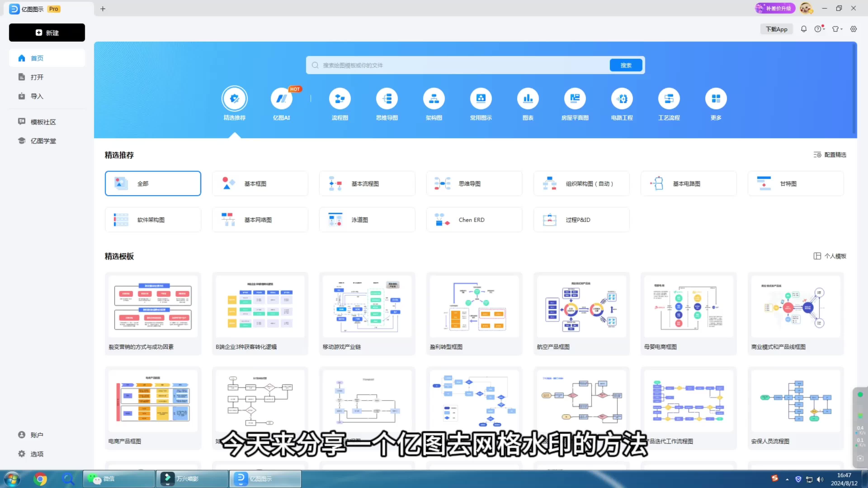
Task: Choose 基本框图 diagram type
Action: pyautogui.click(x=260, y=183)
